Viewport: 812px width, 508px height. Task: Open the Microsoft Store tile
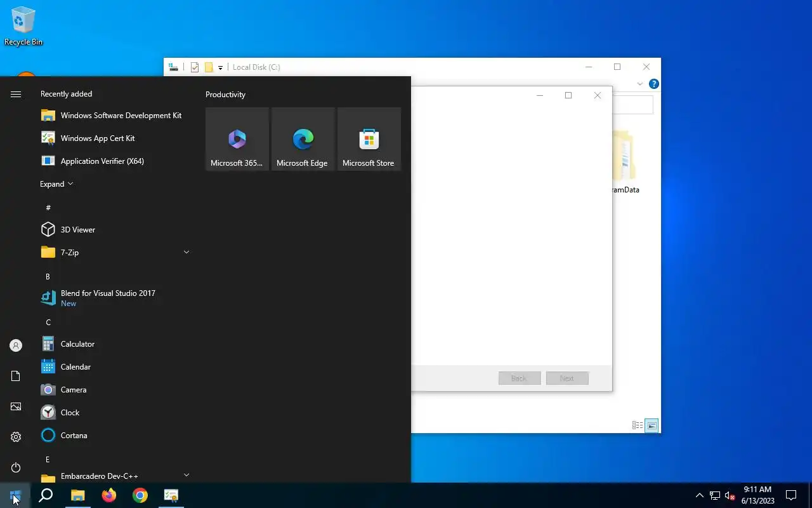(369, 139)
